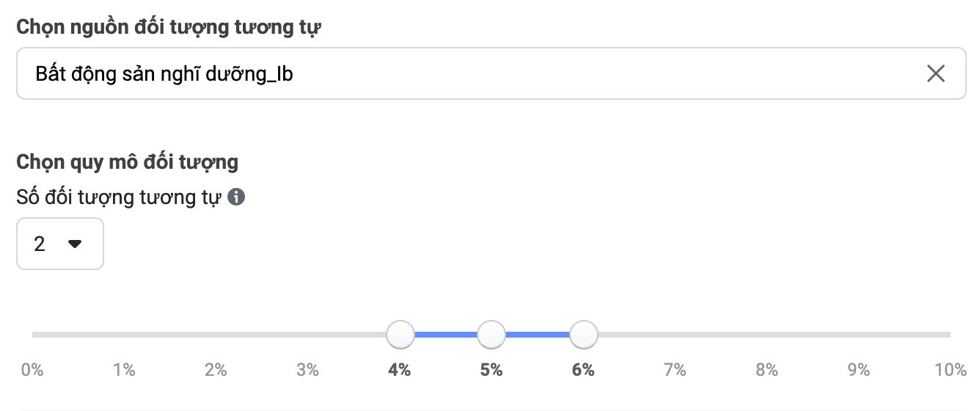Click the 3% label on the scale
The width and height of the screenshot is (980, 411).
(307, 370)
